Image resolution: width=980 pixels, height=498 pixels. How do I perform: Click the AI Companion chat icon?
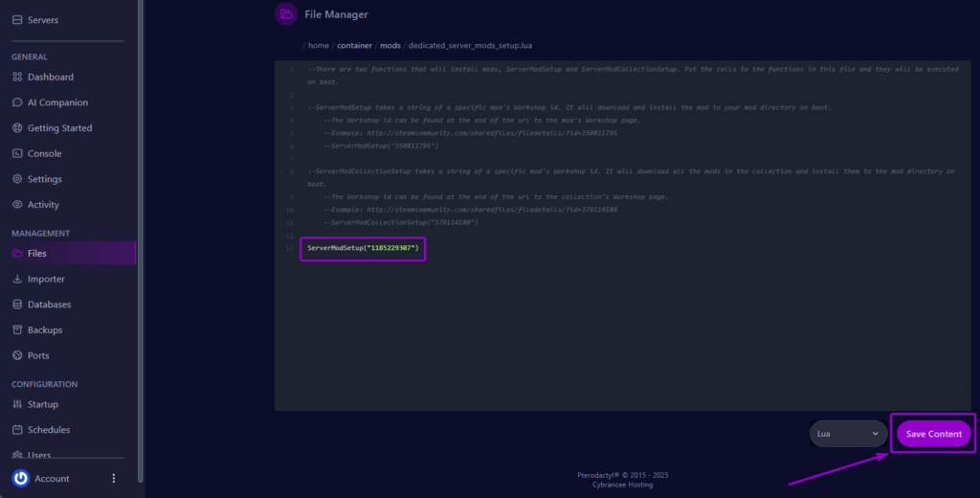coord(17,102)
